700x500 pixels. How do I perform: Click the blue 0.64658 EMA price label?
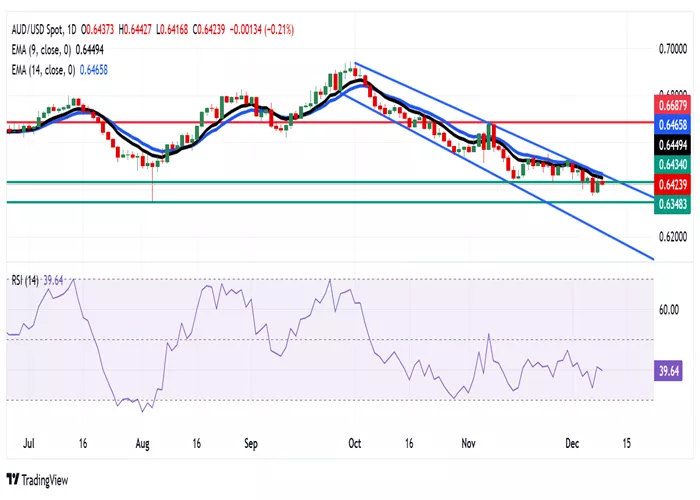coord(672,125)
